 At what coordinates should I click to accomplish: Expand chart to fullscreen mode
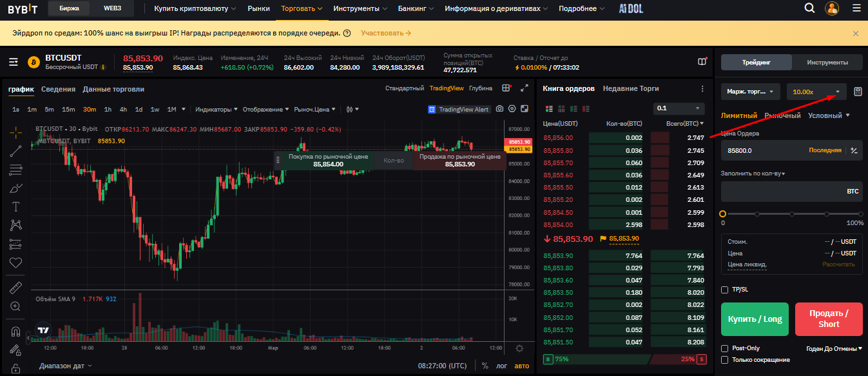tap(524, 88)
